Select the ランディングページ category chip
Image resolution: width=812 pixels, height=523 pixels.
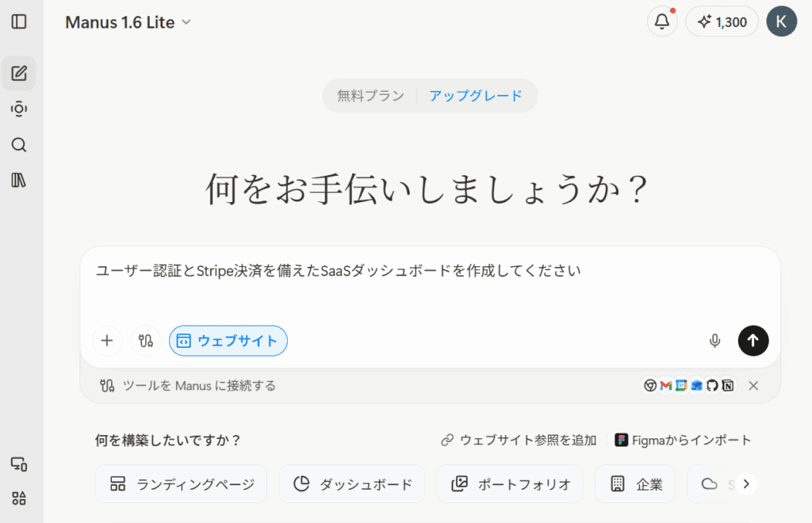(x=181, y=484)
